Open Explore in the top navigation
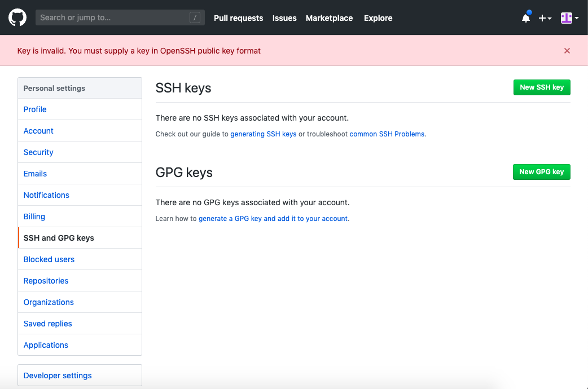This screenshot has height=389, width=588. (x=378, y=18)
